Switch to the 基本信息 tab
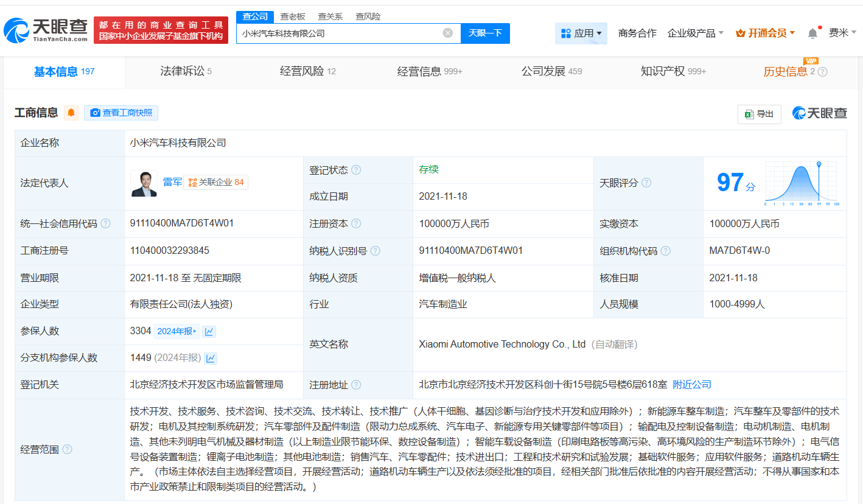The height and width of the screenshot is (504, 863). coord(64,72)
